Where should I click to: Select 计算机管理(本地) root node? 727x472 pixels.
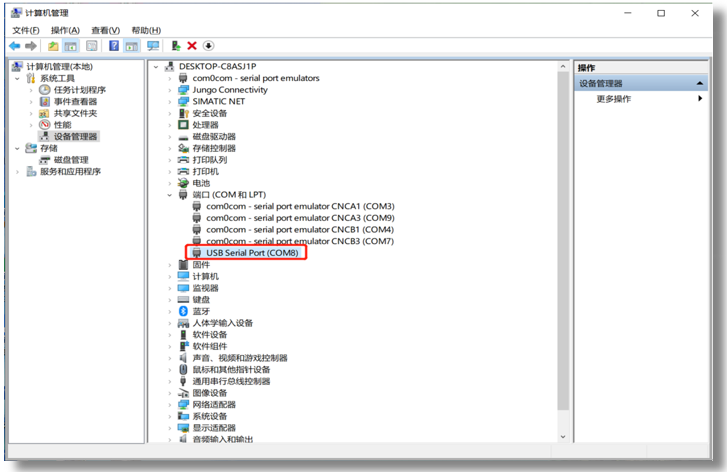(x=59, y=67)
